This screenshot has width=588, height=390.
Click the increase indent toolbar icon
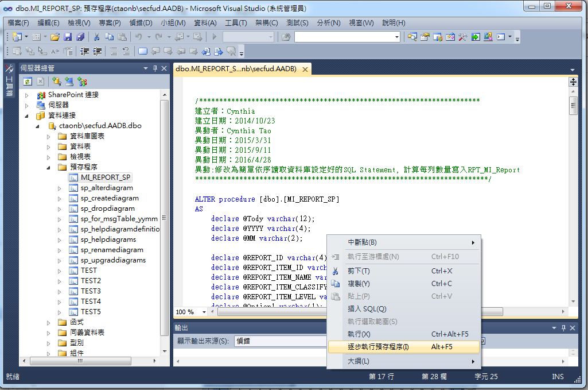pyautogui.click(x=98, y=51)
